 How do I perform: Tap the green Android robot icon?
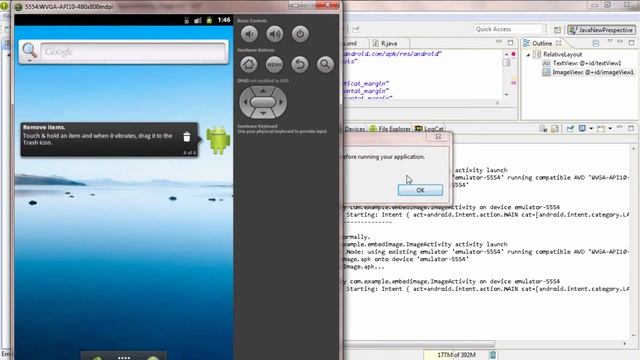[x=218, y=140]
